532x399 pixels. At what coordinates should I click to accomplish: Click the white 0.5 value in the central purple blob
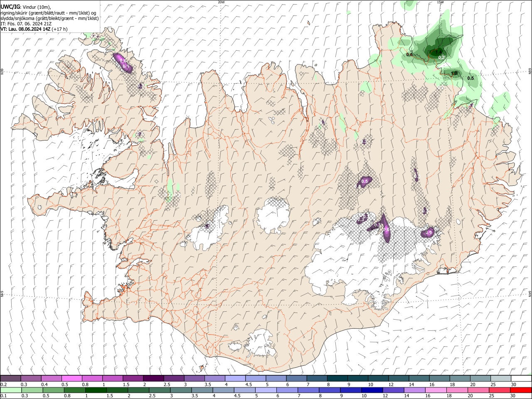(365, 181)
